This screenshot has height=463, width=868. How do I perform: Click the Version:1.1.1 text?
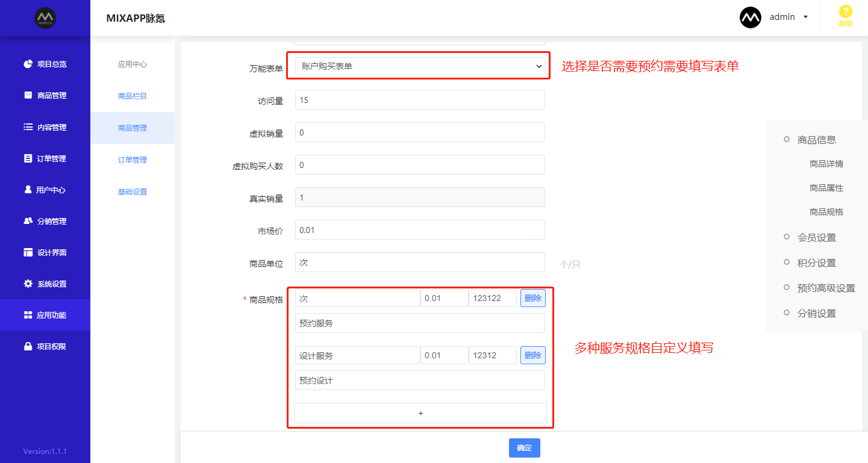[45, 451]
